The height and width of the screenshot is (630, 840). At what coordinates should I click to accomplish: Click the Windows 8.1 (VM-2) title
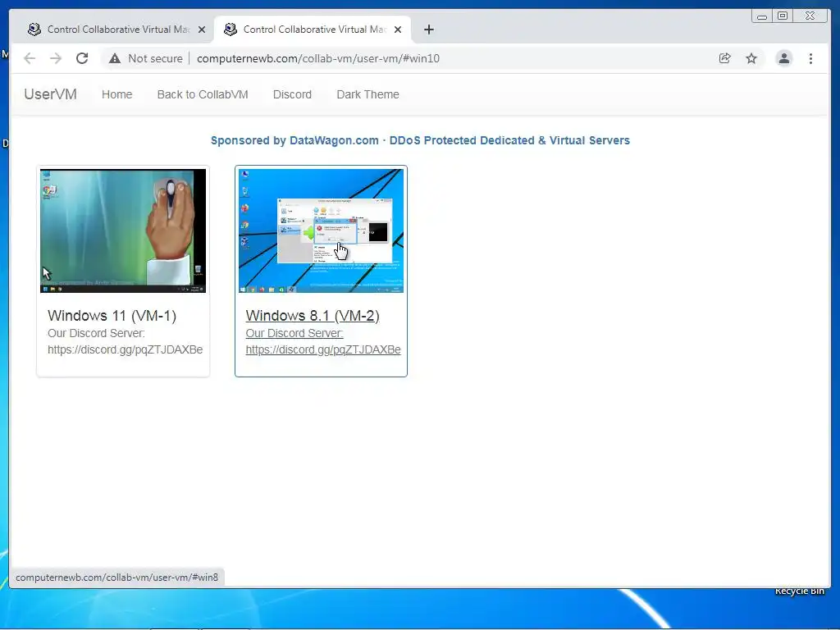(x=313, y=316)
